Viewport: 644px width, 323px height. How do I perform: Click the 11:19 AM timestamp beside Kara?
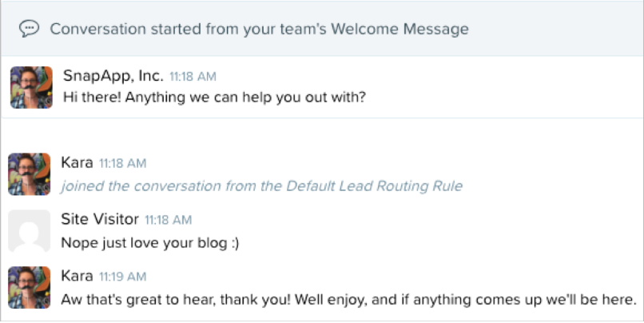click(123, 277)
